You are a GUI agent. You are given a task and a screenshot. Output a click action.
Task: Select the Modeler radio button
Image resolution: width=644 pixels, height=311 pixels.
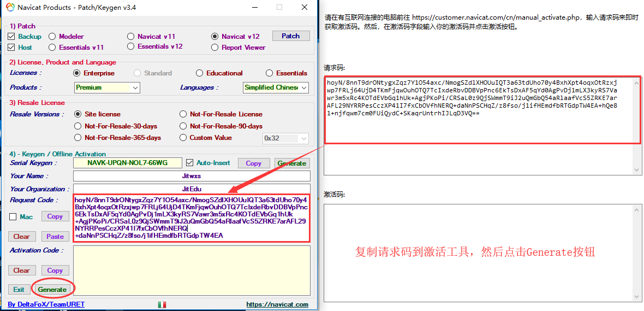pyautogui.click(x=52, y=37)
